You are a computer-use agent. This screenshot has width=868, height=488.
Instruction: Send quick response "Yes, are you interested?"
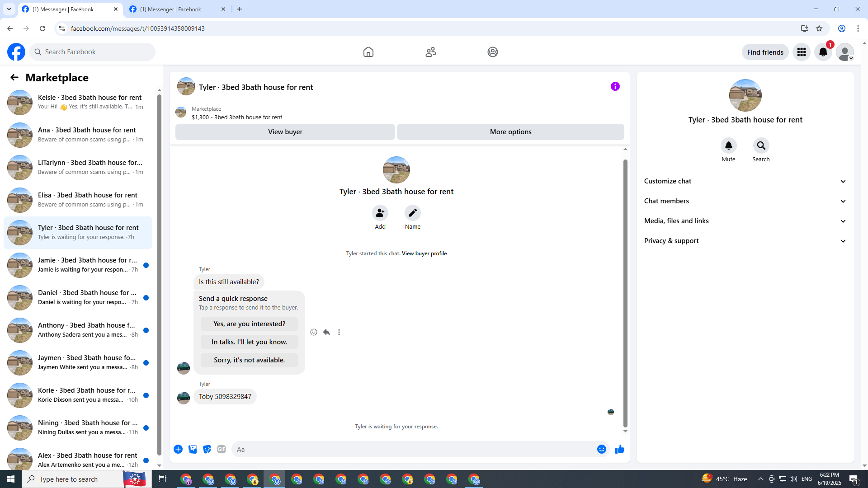click(250, 324)
